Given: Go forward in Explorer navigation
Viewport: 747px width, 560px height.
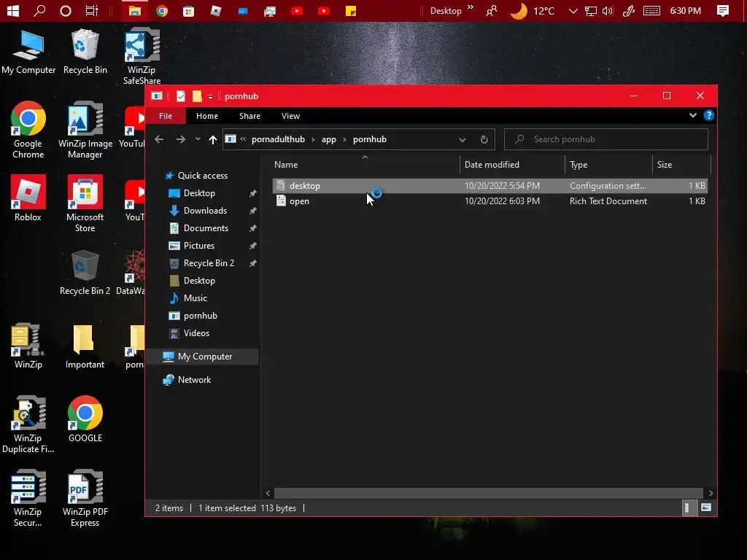Looking at the screenshot, I should 181,139.
